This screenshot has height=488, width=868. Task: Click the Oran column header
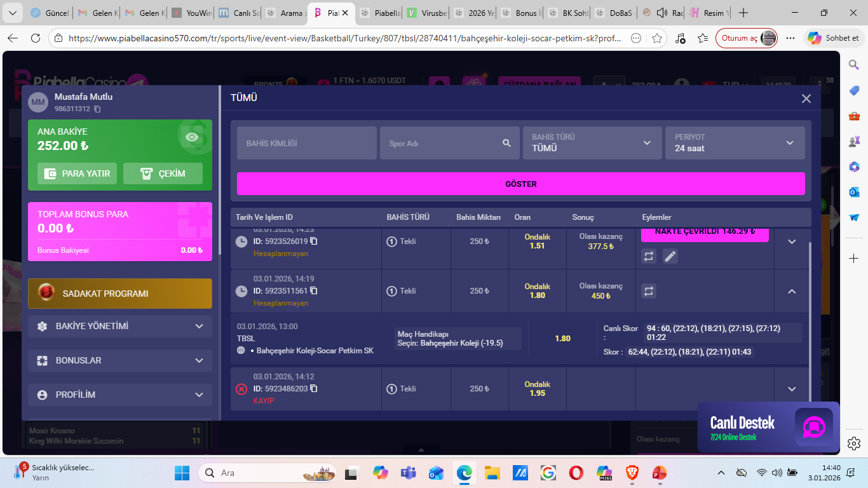pyautogui.click(x=522, y=217)
